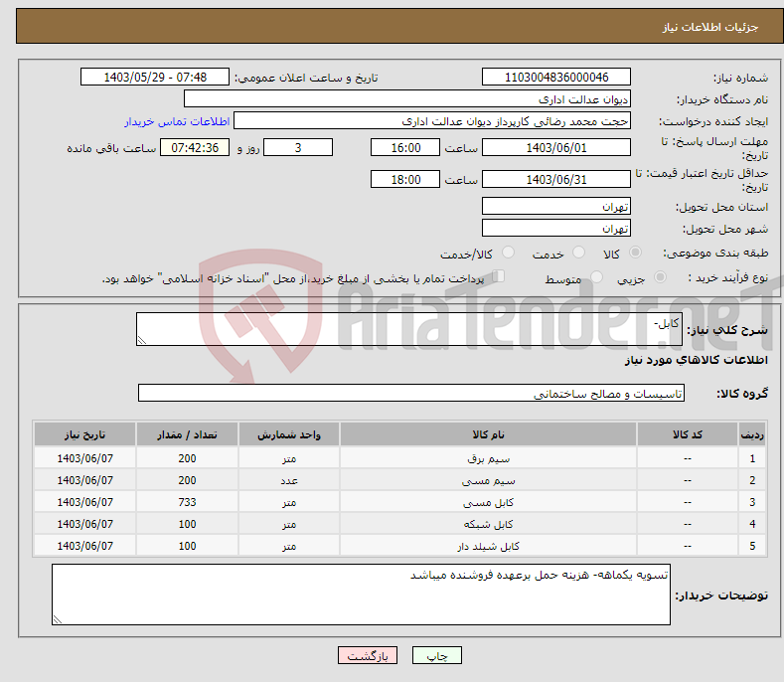
Task: Click the کد کالا column header
Action: [x=688, y=434]
